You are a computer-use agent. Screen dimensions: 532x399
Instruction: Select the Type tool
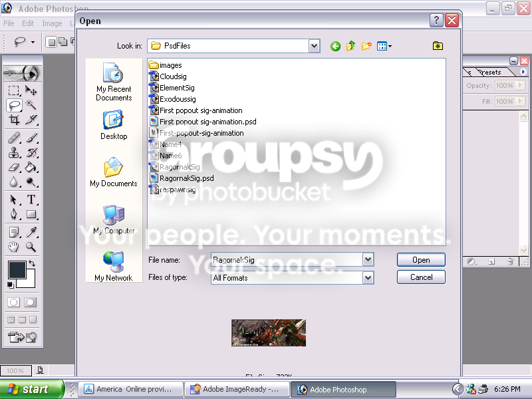click(x=31, y=199)
